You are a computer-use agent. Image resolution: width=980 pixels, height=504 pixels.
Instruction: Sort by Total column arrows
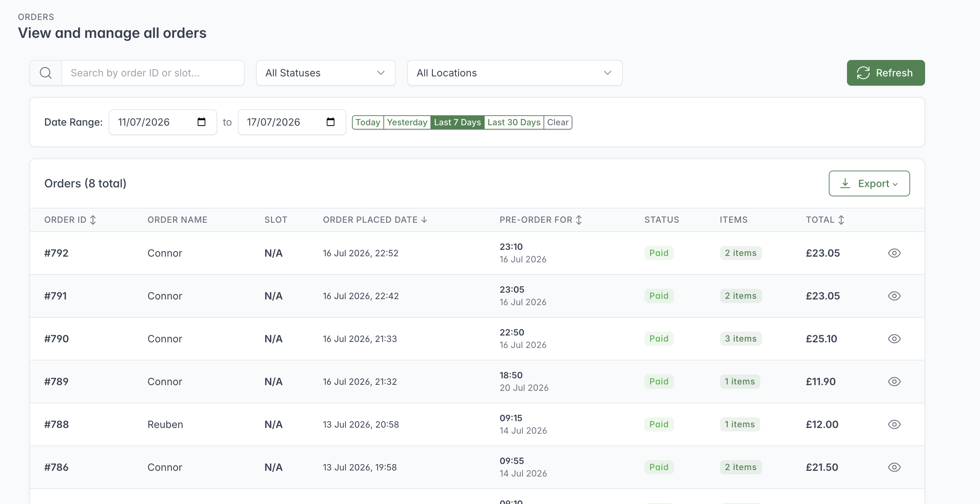(841, 220)
